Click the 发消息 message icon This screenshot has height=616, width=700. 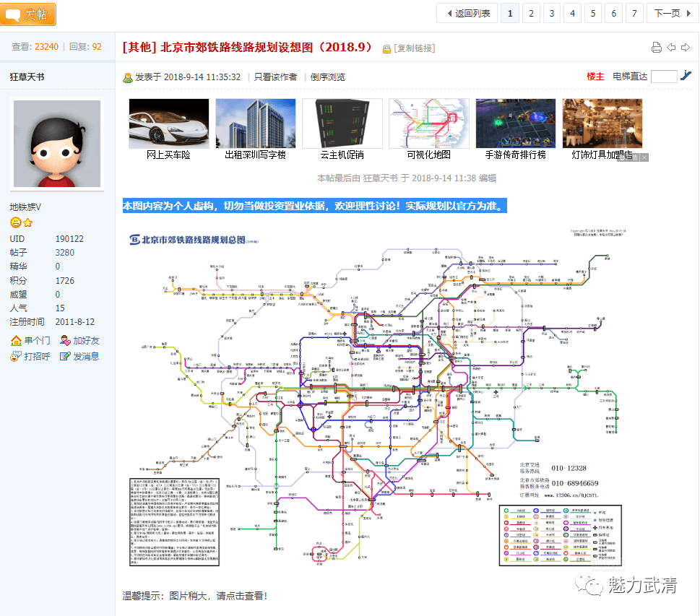[x=65, y=356]
